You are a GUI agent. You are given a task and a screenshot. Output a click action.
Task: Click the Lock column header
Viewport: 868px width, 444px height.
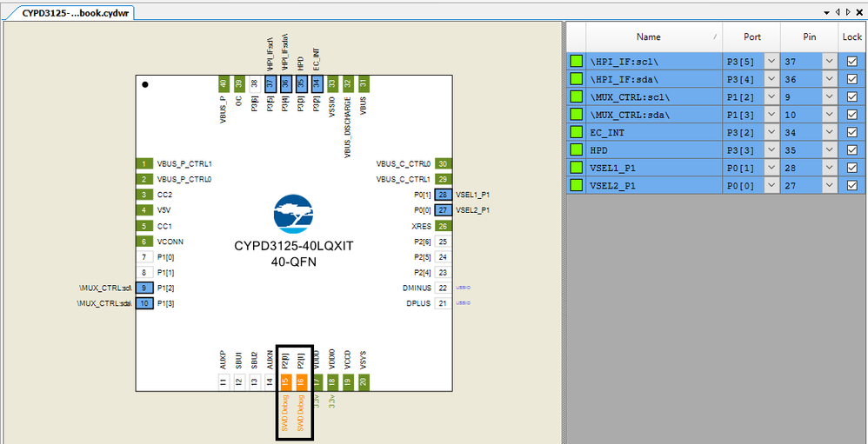(x=852, y=37)
